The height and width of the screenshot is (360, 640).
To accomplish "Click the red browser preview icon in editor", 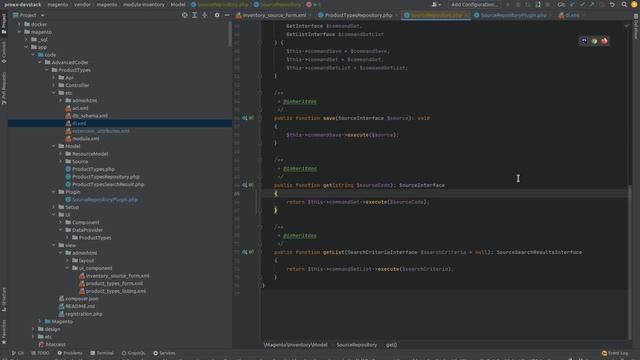I will 604,41.
